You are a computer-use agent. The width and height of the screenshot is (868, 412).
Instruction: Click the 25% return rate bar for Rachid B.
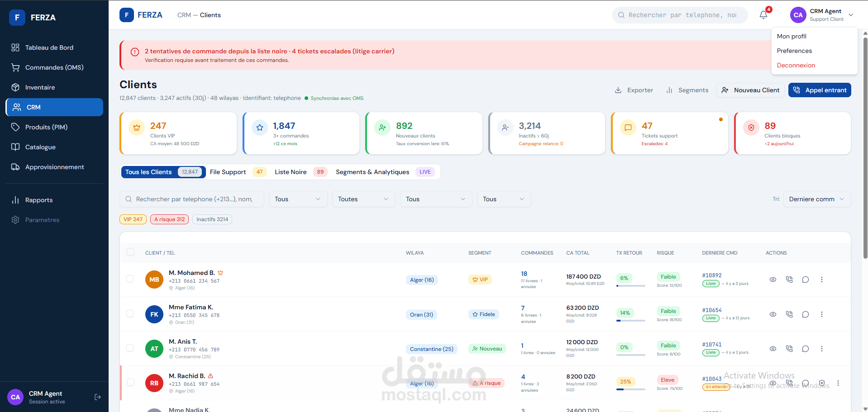point(630,389)
